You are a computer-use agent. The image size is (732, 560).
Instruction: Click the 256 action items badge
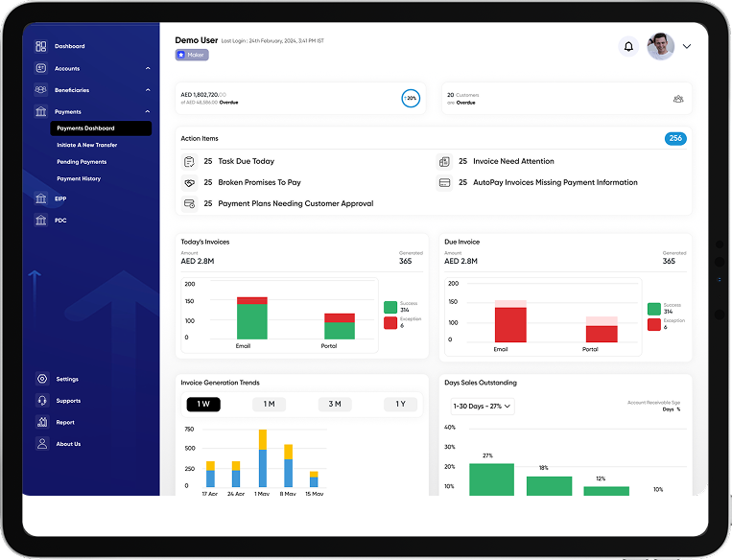coord(675,139)
